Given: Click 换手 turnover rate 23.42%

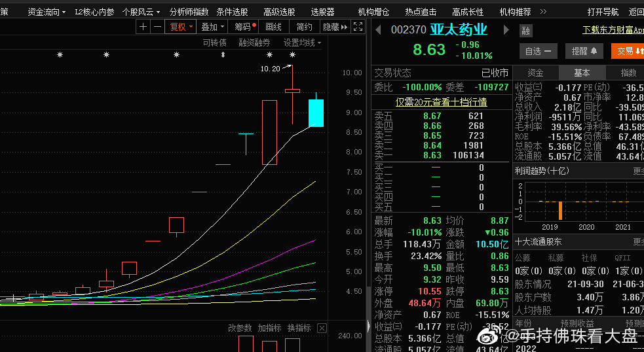Looking at the screenshot, I should click(x=426, y=256).
